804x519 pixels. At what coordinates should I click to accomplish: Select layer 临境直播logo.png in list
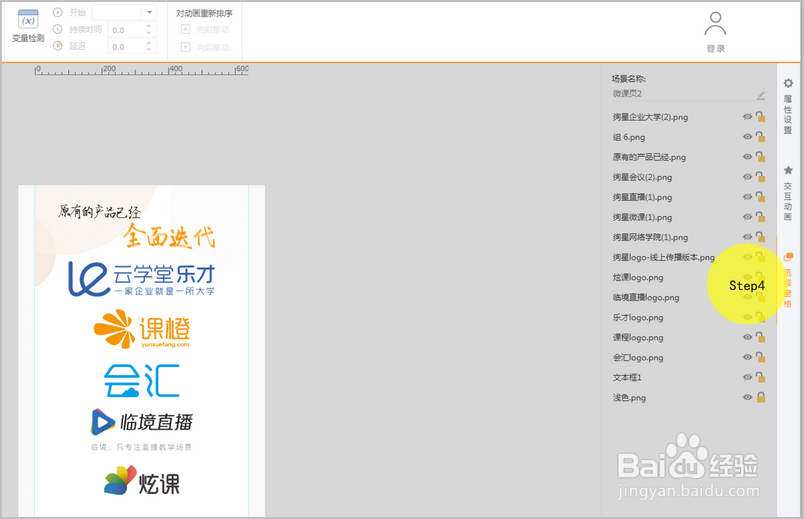pyautogui.click(x=646, y=297)
